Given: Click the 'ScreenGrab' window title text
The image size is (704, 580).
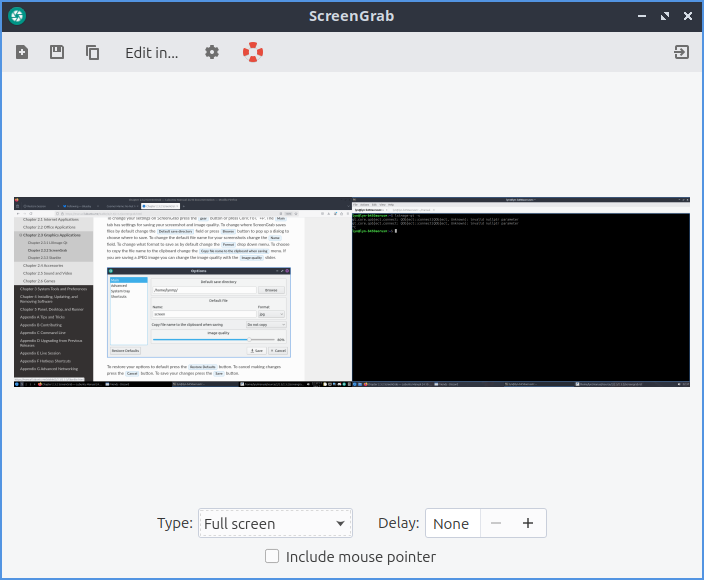Looking at the screenshot, I should [x=351, y=16].
